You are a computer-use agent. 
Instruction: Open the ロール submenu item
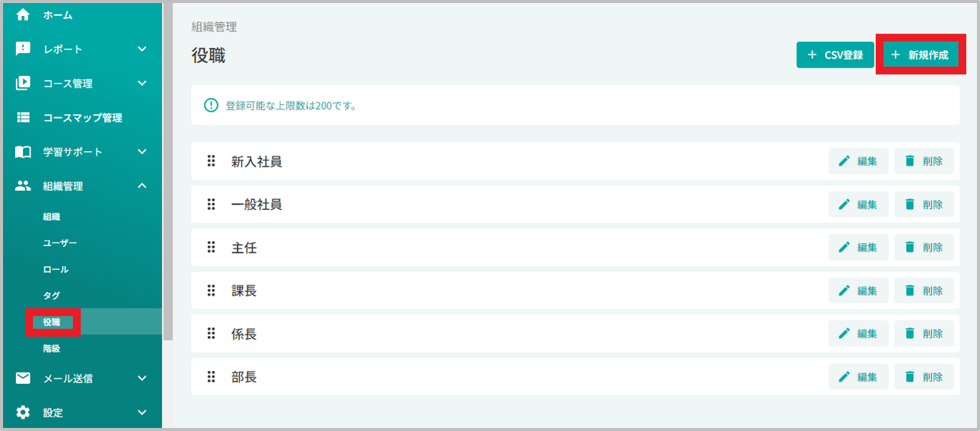click(56, 269)
